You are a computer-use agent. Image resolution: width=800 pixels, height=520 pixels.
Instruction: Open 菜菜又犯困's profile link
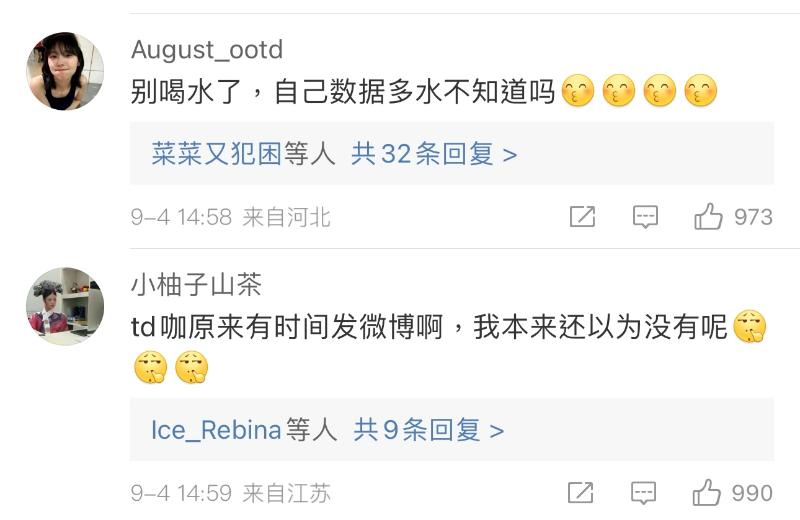(216, 154)
